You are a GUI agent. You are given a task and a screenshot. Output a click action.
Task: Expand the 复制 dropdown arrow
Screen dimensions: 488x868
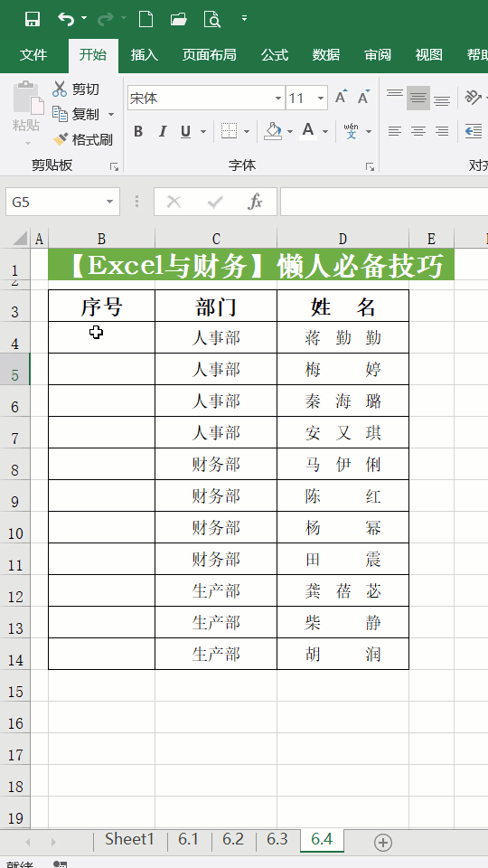point(110,115)
